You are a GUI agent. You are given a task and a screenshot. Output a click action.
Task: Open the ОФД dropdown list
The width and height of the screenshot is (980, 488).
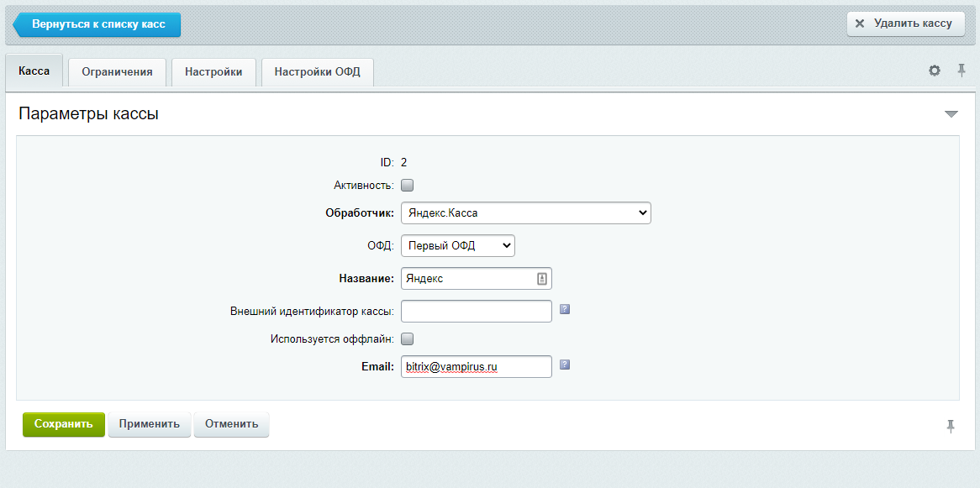pos(457,245)
